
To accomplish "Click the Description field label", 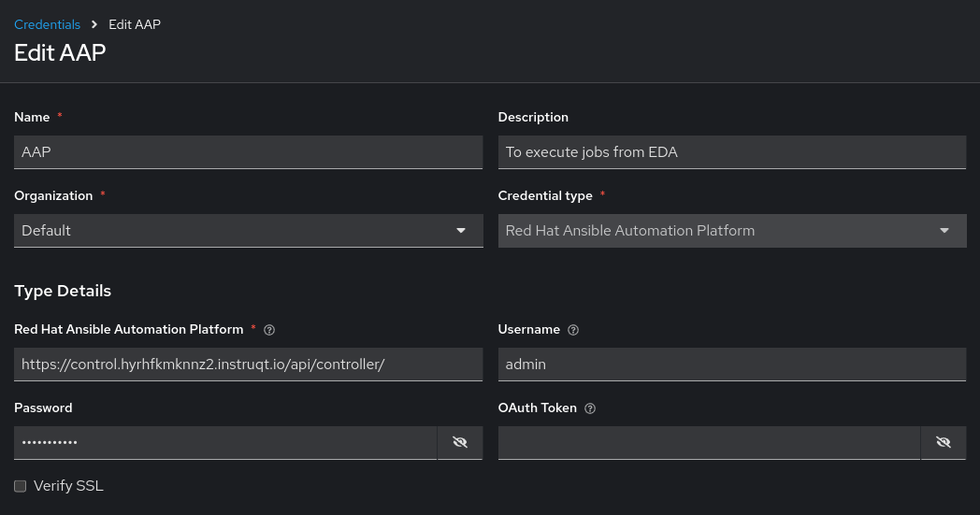I will click(533, 118).
